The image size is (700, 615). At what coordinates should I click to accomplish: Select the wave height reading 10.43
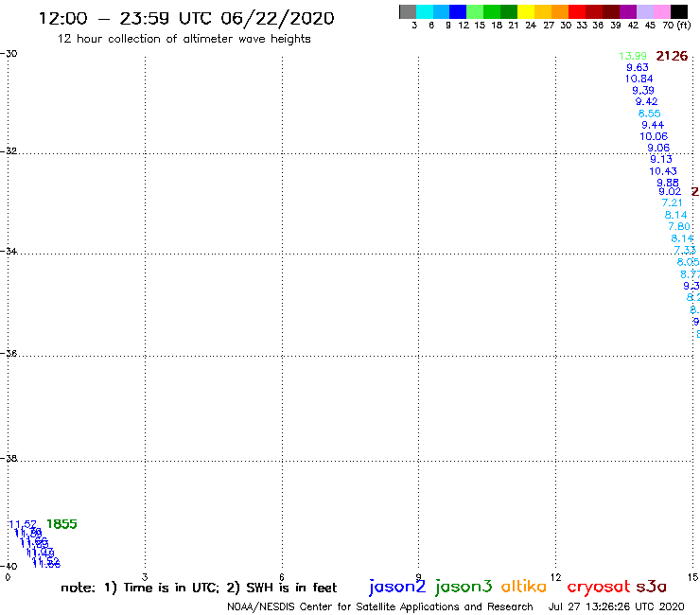(663, 171)
